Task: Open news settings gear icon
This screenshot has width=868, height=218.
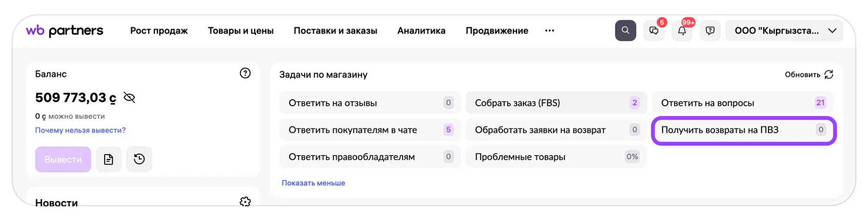Action: pos(245,202)
